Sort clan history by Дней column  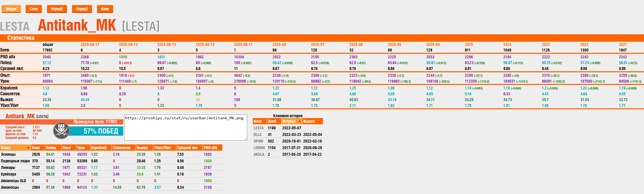tap(274, 121)
